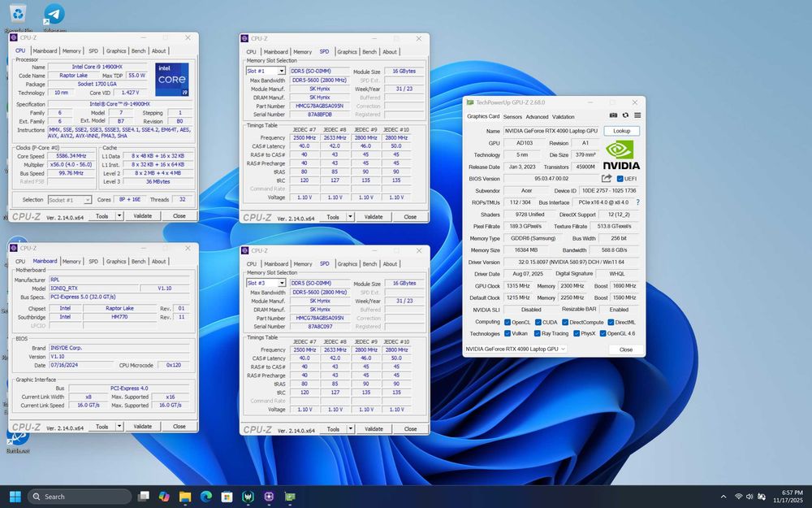
Task: Click the Bus Interface question mark icon
Action: coord(637,202)
